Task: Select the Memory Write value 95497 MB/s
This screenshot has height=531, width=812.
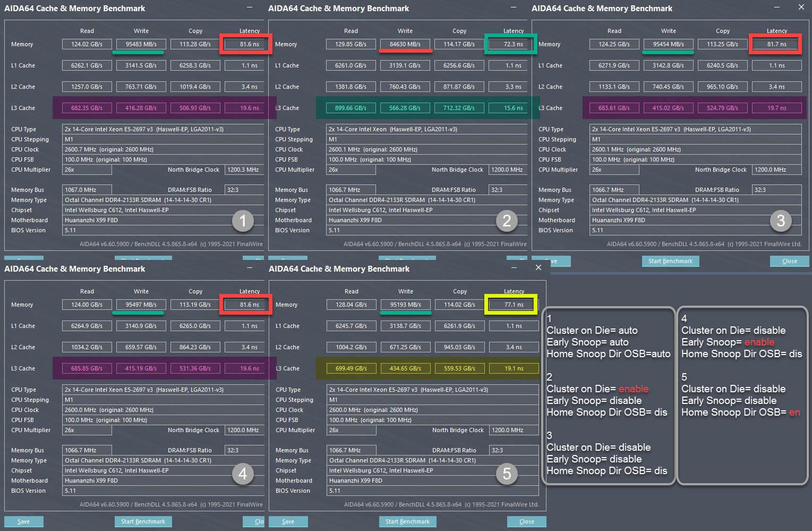Action: 141,305
